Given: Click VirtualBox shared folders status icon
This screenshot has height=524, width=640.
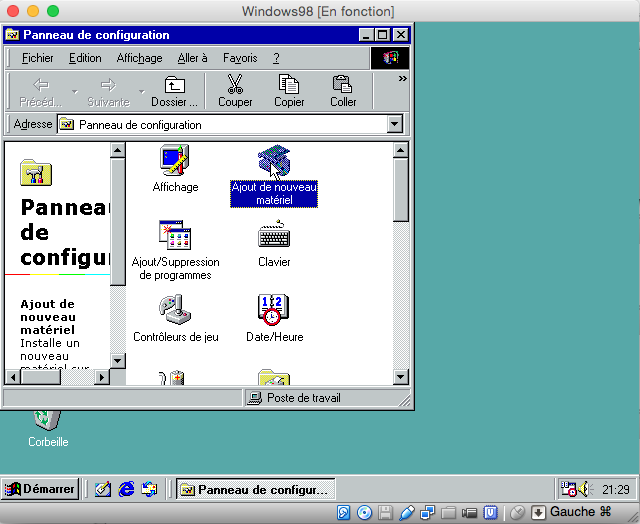Looking at the screenshot, I should (x=448, y=513).
